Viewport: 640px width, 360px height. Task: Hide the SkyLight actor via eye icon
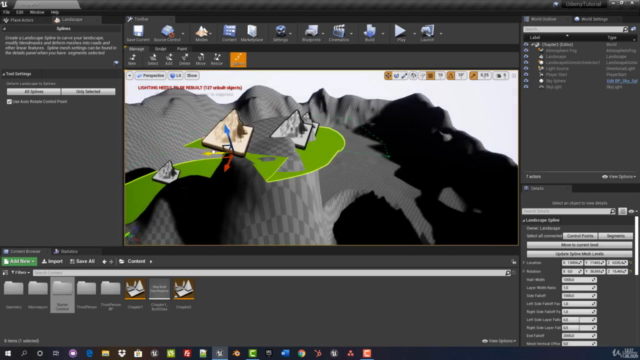click(x=526, y=87)
